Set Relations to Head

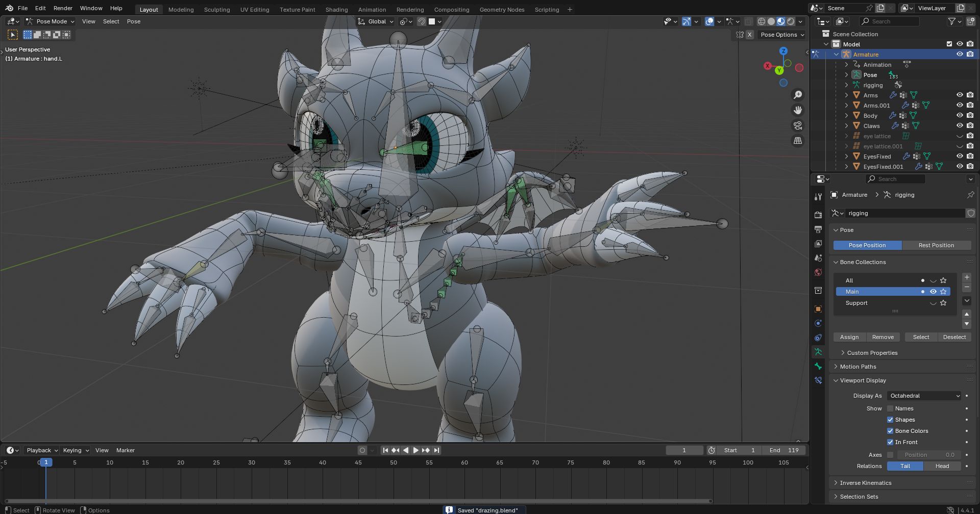click(942, 466)
